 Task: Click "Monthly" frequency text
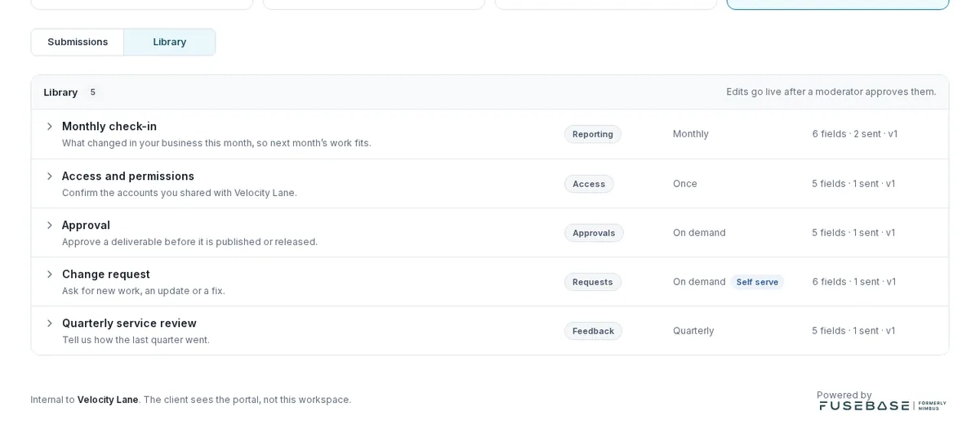point(691,134)
